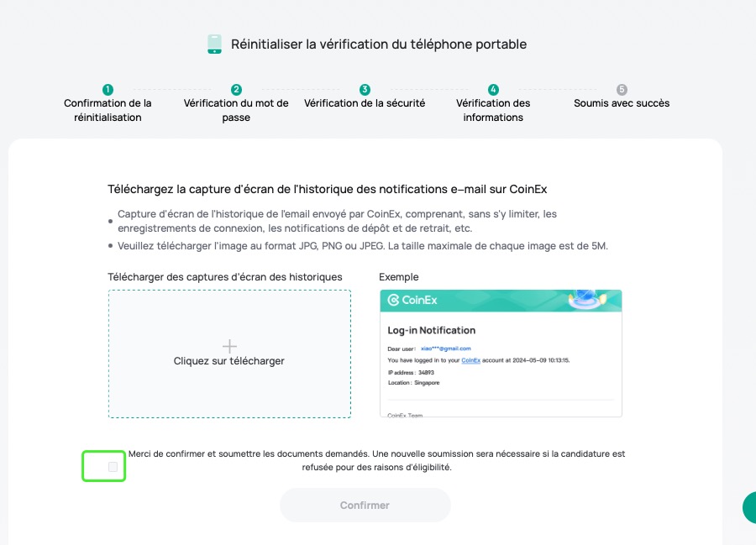The height and width of the screenshot is (545, 756).
Task: Click the "Soumis avec succès" step label
Action: click(622, 103)
